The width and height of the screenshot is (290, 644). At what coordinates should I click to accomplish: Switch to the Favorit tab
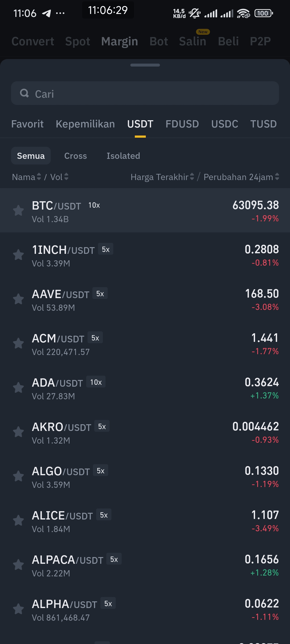pyautogui.click(x=27, y=124)
